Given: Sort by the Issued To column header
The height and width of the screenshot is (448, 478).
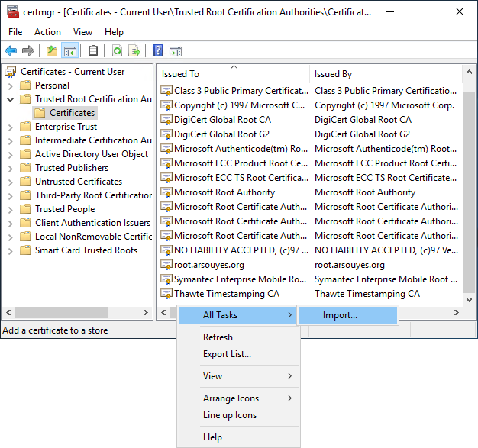Looking at the screenshot, I should [233, 74].
